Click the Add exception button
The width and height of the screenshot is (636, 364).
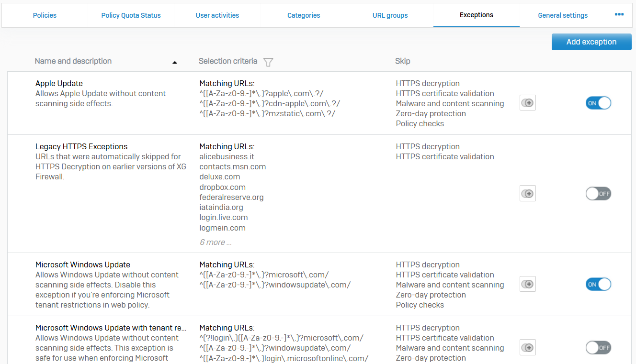pyautogui.click(x=591, y=42)
